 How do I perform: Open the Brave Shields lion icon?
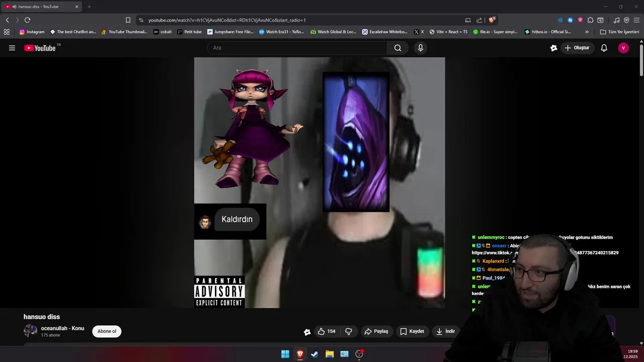coord(492,20)
